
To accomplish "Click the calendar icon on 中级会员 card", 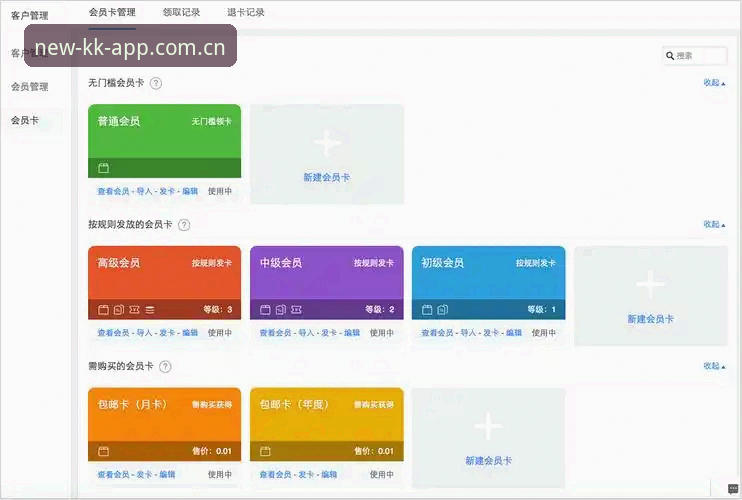I will coord(265,310).
